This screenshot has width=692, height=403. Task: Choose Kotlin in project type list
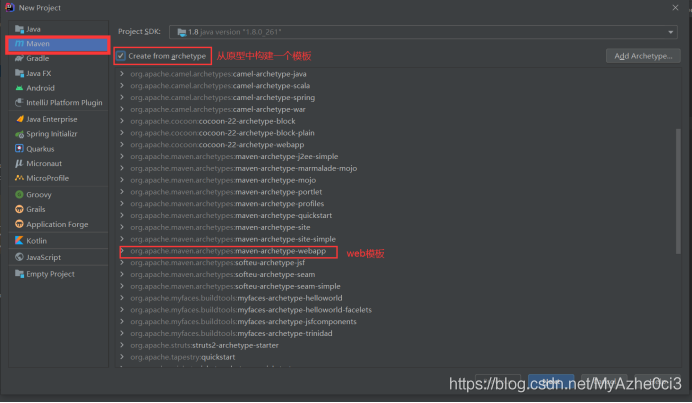click(36, 241)
